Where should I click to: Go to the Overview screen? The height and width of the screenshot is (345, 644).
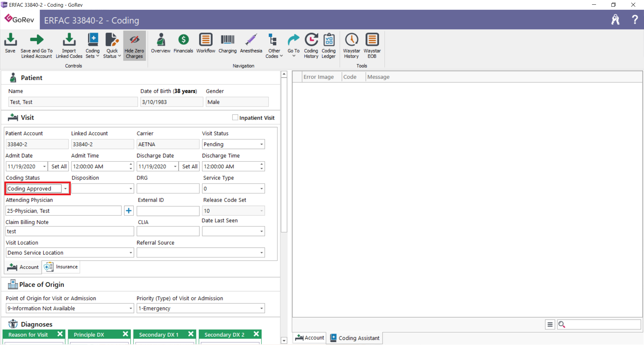click(x=161, y=43)
